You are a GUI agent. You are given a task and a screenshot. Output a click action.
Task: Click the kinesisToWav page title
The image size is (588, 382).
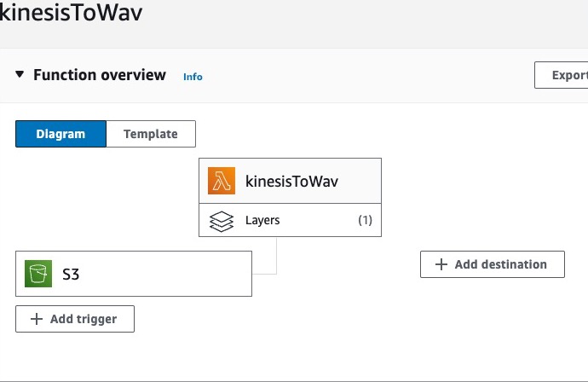pos(72,12)
